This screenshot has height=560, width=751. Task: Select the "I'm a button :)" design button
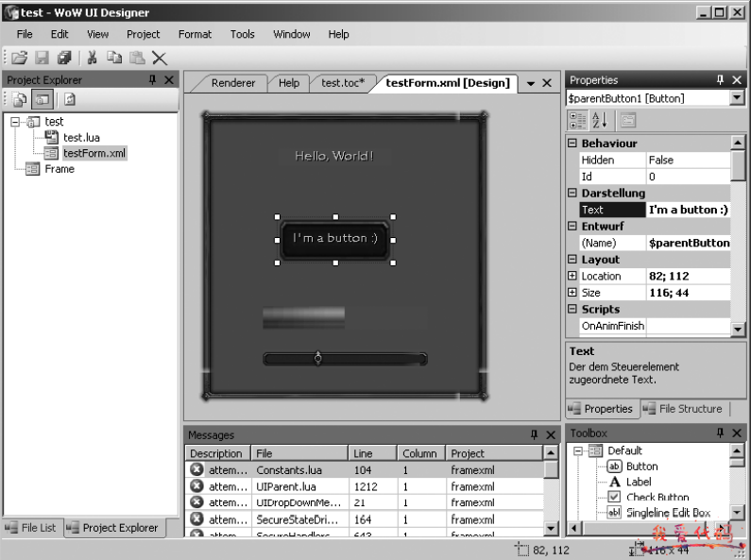coord(334,240)
